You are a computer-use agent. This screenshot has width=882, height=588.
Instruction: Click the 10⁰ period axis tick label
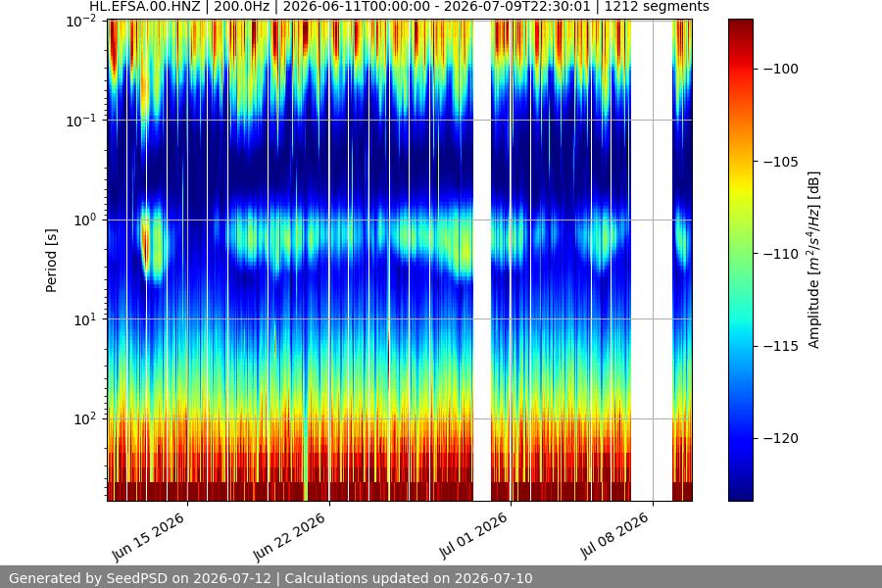84,220
